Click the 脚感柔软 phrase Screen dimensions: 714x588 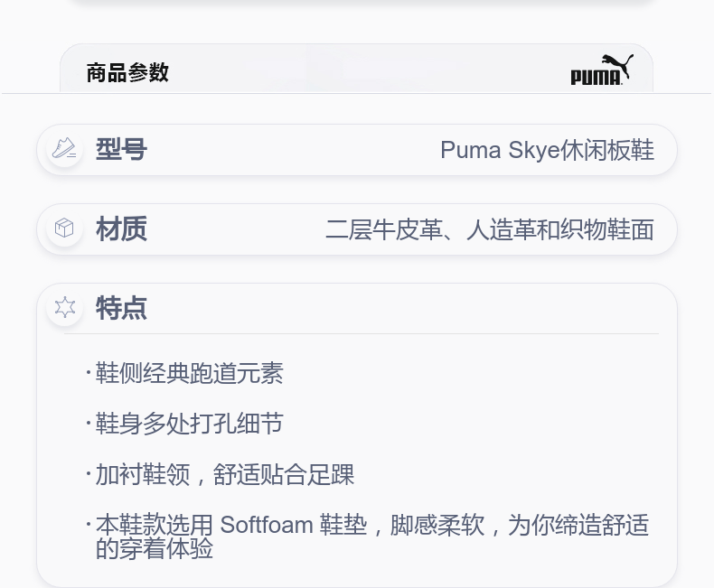437,525
